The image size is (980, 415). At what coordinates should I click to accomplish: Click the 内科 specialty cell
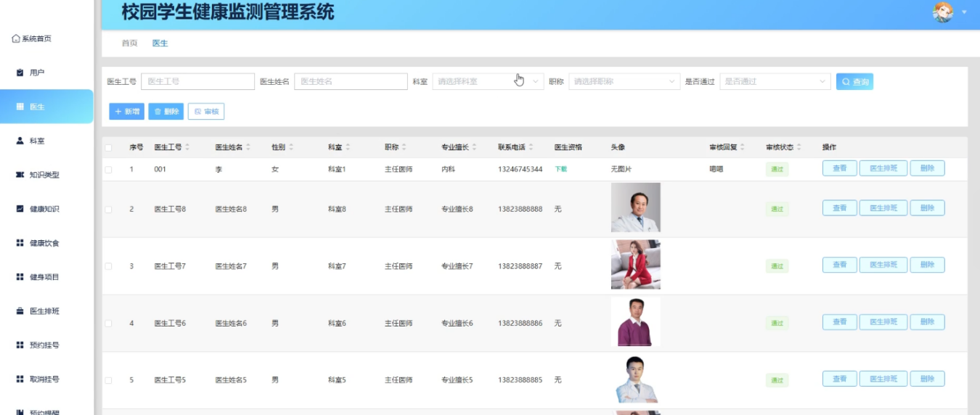[x=448, y=169]
